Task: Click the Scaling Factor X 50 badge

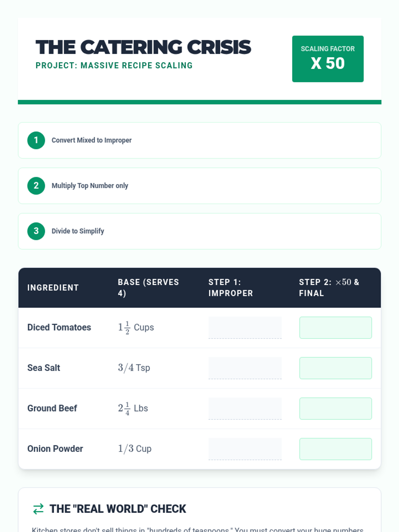Action: pos(328,59)
